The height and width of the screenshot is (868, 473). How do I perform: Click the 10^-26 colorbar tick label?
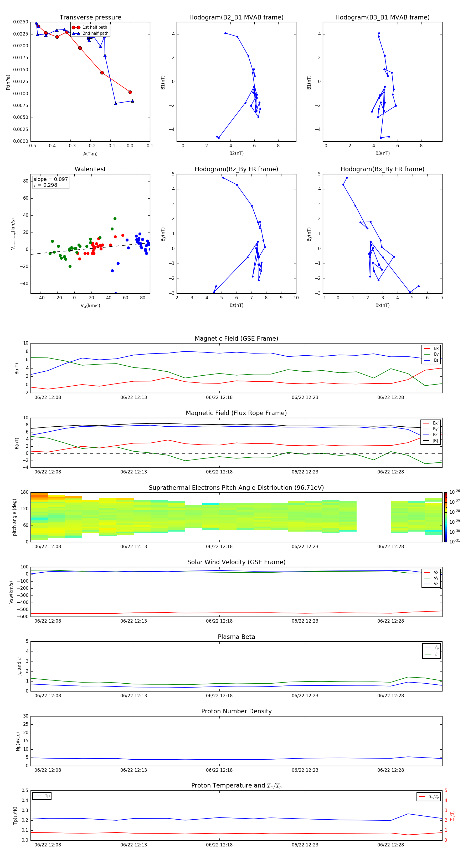(x=455, y=492)
